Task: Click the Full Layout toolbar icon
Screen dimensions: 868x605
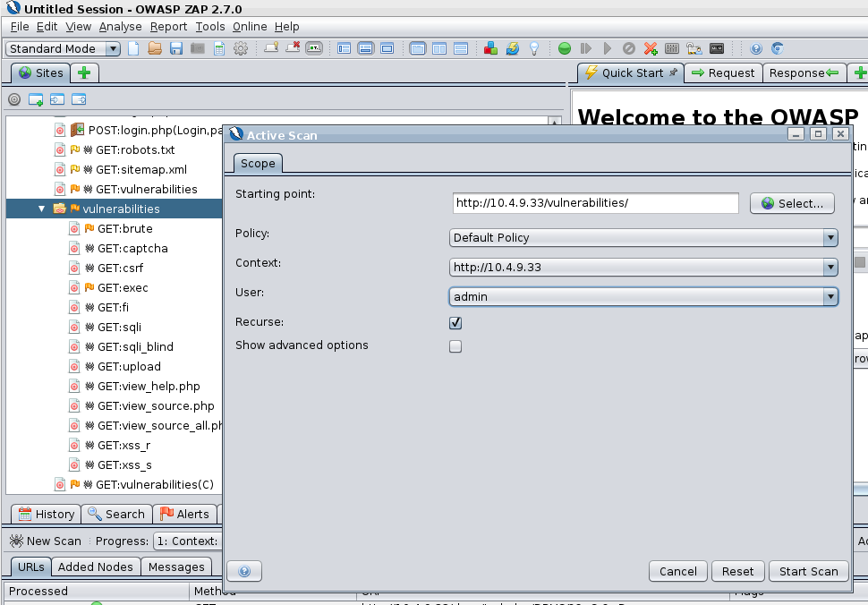Action: click(387, 48)
